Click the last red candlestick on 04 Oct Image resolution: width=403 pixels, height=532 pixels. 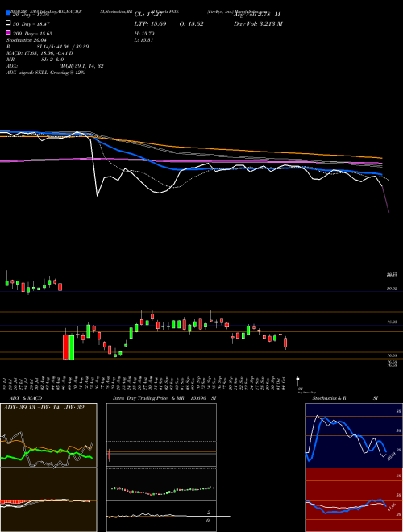[285, 343]
